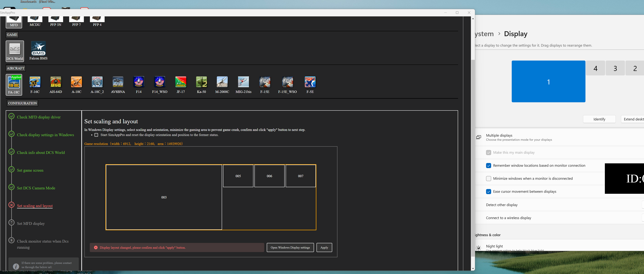Open Set DCS Camera Mode step

36,188
